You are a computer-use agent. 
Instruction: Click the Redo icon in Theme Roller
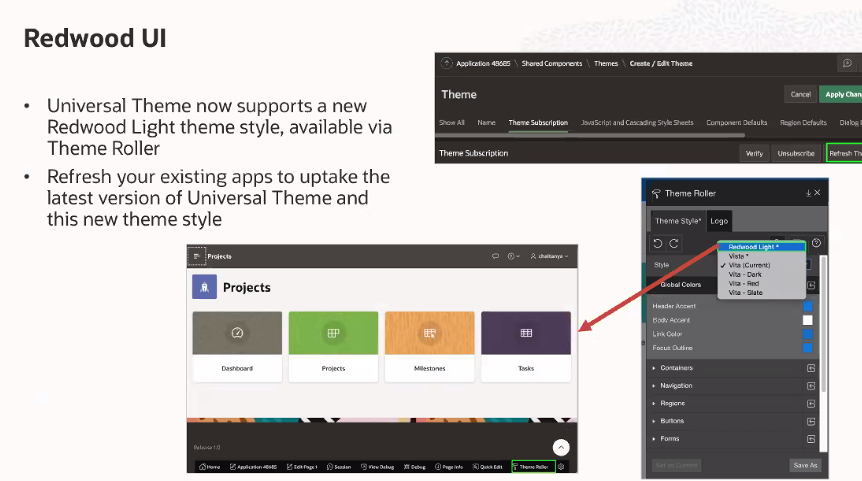[x=674, y=243]
